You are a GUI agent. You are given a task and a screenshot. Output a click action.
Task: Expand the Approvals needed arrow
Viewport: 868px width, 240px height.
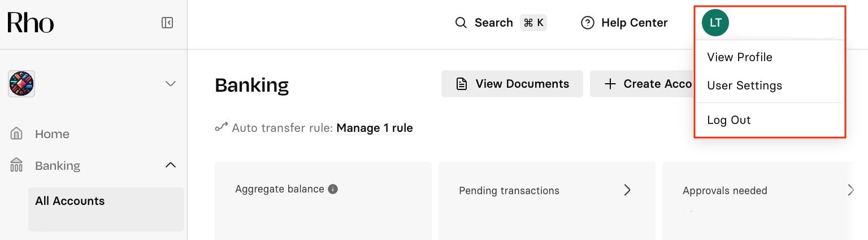pos(850,190)
